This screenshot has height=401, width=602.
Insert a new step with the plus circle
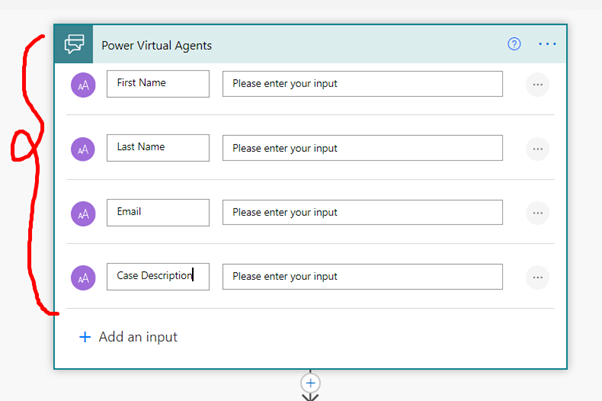310,383
